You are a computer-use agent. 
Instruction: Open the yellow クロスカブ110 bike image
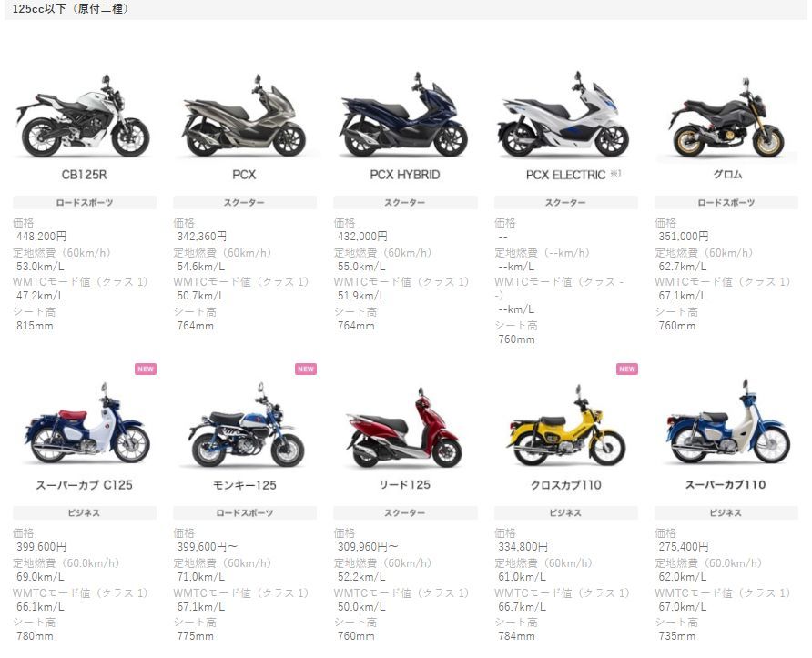coord(565,426)
